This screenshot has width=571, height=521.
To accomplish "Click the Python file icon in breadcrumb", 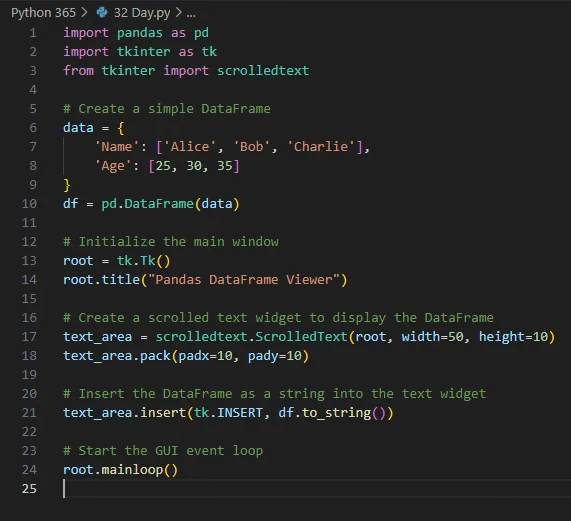I will pyautogui.click(x=102, y=13).
